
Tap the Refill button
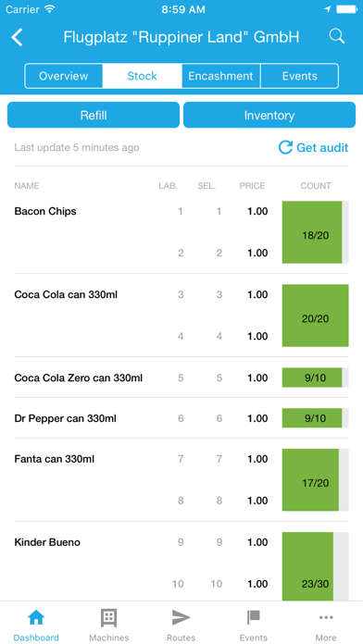point(94,115)
